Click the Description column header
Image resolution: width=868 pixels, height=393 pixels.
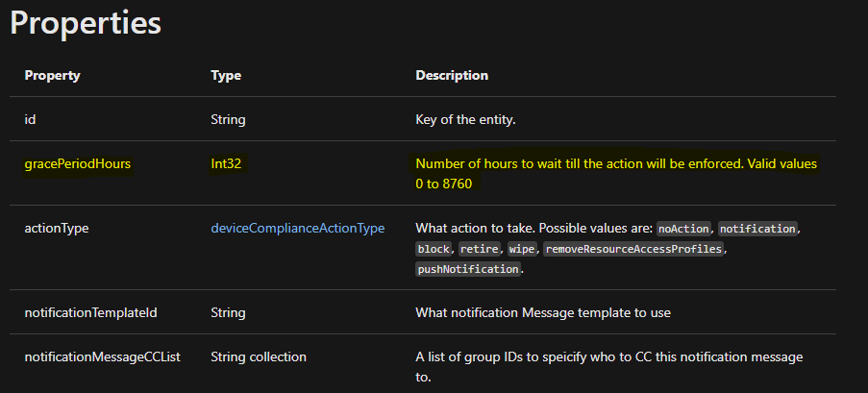click(x=452, y=75)
